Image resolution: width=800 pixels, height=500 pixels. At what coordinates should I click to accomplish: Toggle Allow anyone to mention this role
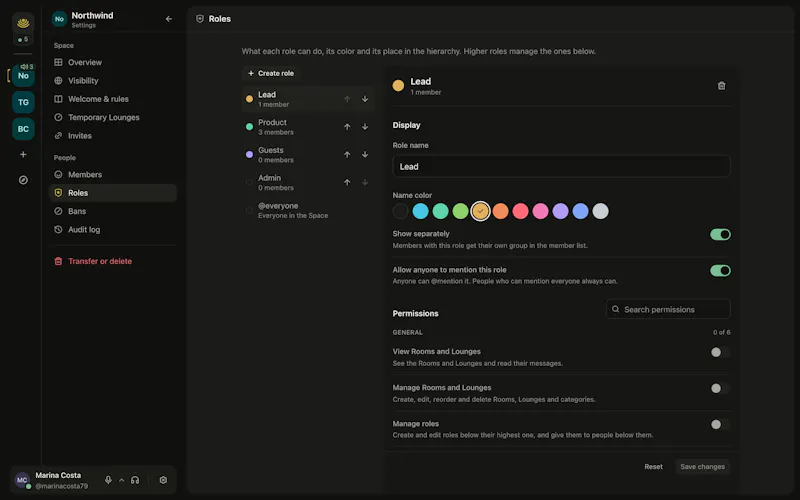(720, 270)
